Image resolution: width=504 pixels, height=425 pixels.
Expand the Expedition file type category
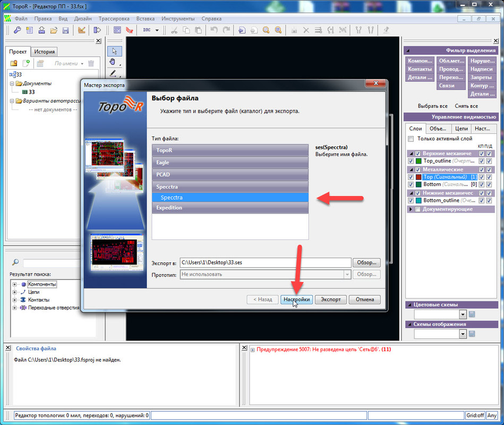coord(230,208)
